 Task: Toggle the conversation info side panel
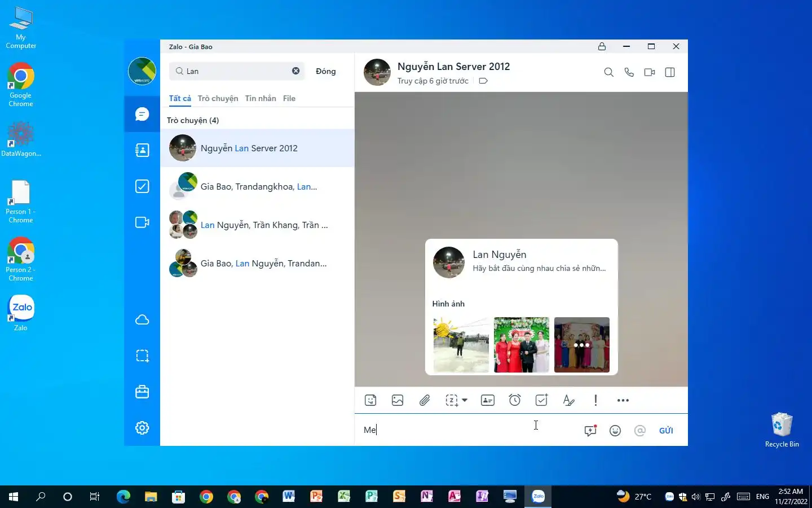coord(670,72)
